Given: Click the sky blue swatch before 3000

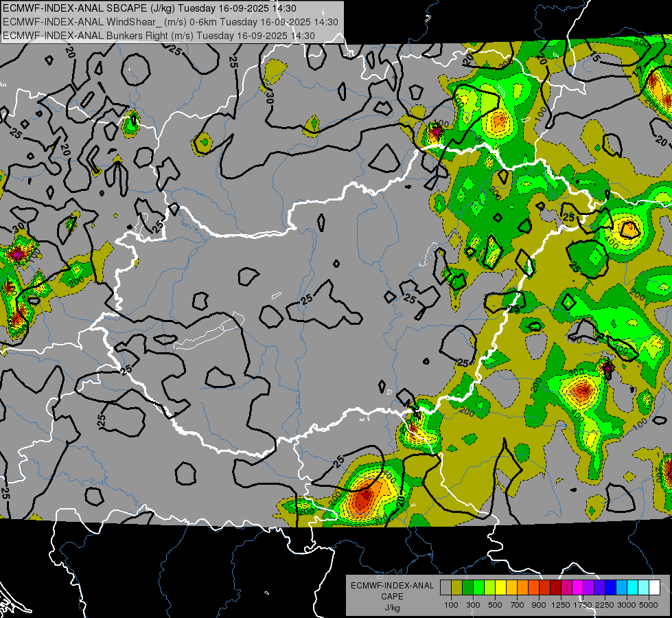Looking at the screenshot, I should [622, 588].
